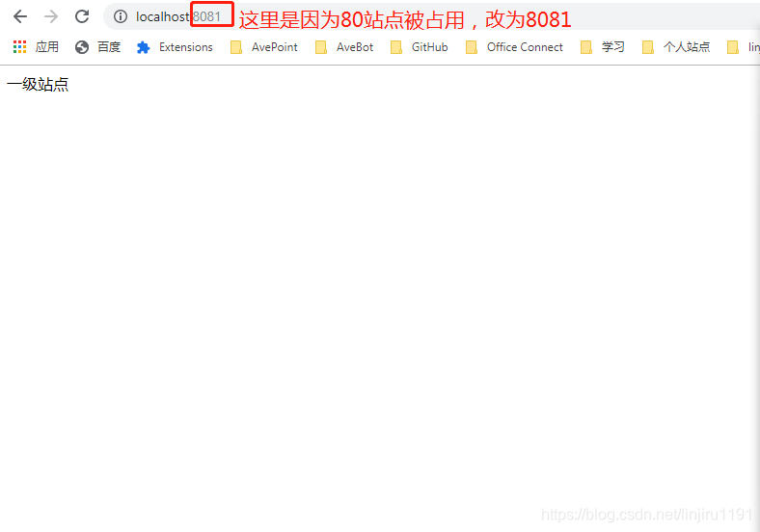Viewport: 760px width, 532px height.
Task: Open the 个人站点 bookmark folder
Action: [676, 47]
